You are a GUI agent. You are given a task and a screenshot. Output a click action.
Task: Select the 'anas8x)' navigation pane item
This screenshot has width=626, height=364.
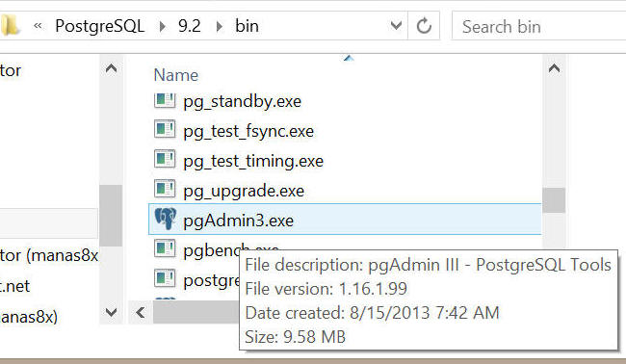tap(29, 317)
